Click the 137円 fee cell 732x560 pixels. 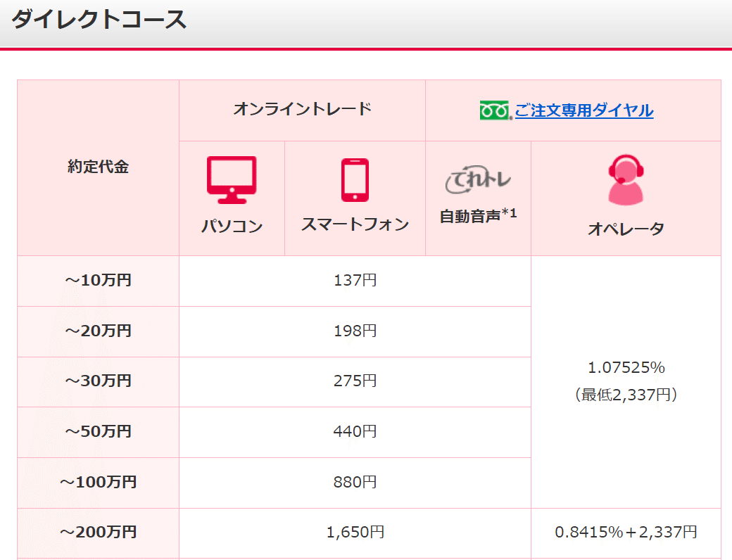pyautogui.click(x=355, y=280)
